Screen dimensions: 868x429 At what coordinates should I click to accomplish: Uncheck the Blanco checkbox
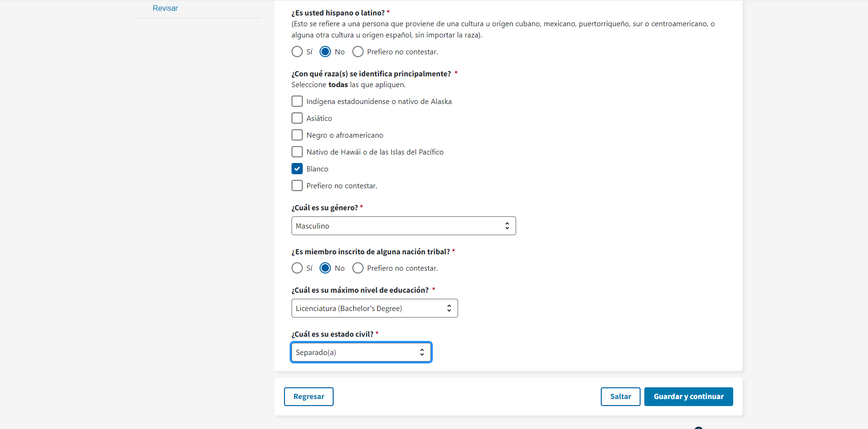coord(297,169)
